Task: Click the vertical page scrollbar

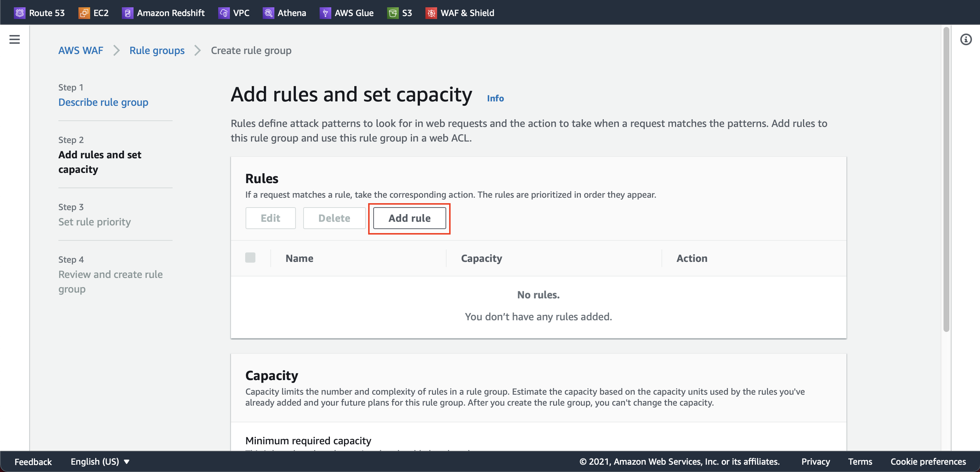Action: coord(946,179)
